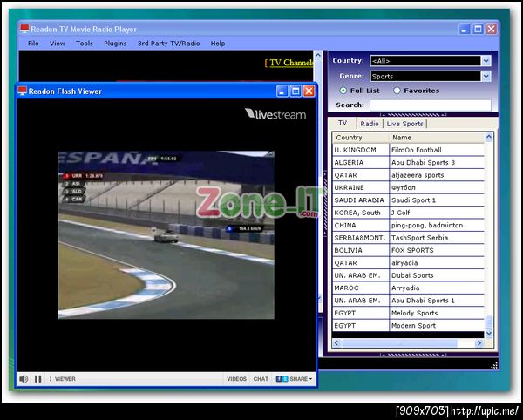The height and width of the screenshot is (420, 523).
Task: Close the Readon Flash Viewer window
Action: coord(309,91)
